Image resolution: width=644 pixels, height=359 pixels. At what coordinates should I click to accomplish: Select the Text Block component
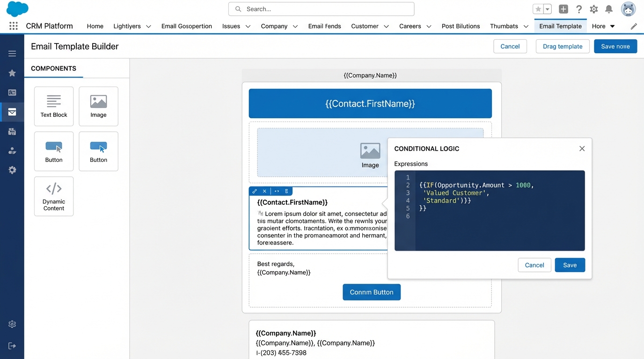click(x=53, y=106)
